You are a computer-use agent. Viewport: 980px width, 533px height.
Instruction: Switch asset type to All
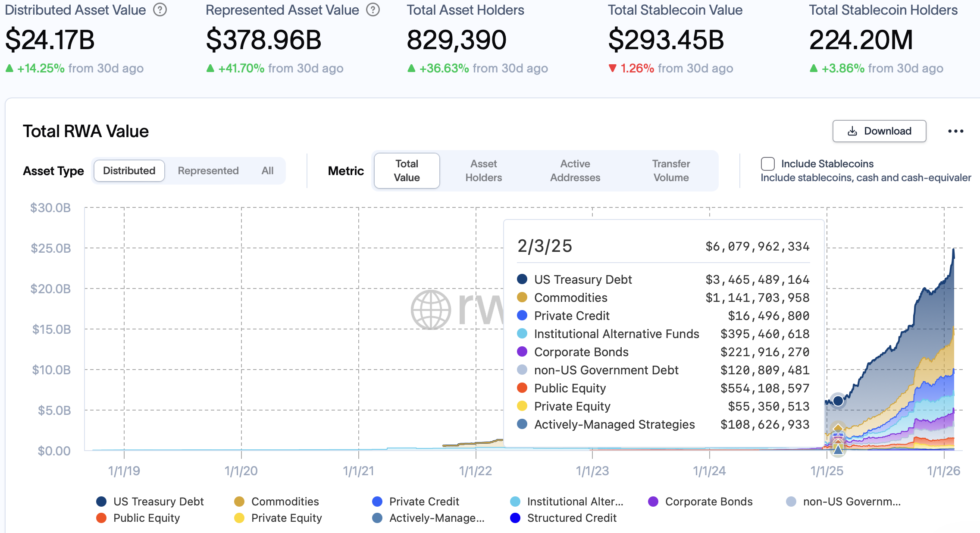pos(267,171)
